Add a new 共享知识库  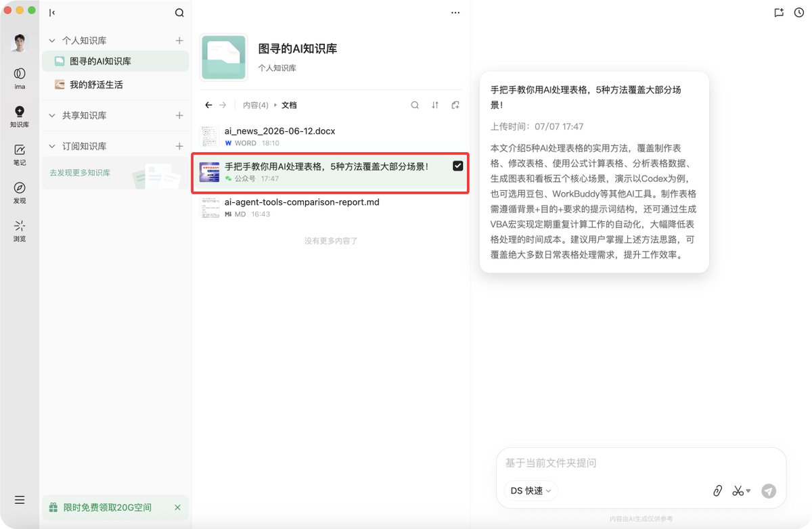tap(179, 116)
